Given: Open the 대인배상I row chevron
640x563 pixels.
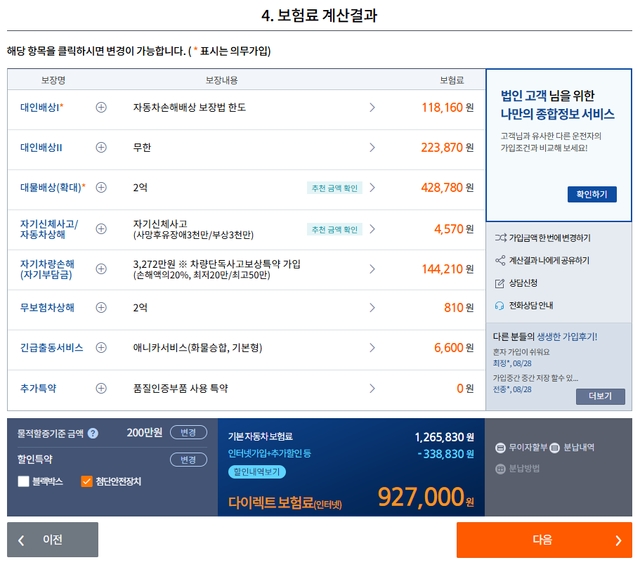Looking at the screenshot, I should 372,107.
